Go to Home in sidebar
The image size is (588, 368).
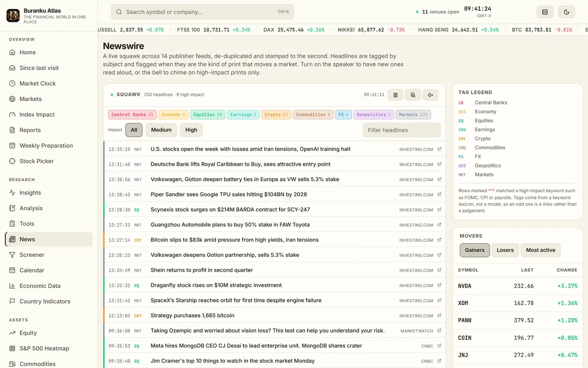click(x=49, y=52)
